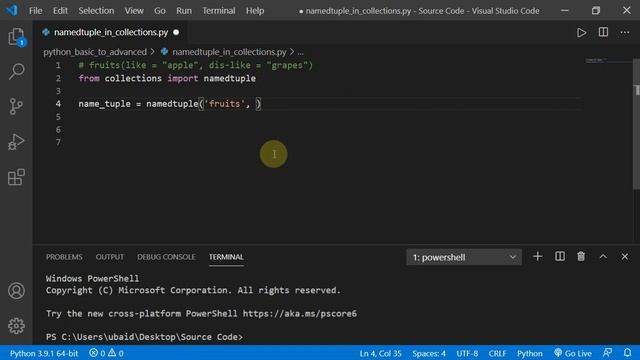Screen dimensions: 640x360
Task: Click name_tuple variable on line 4
Action: coord(104,104)
